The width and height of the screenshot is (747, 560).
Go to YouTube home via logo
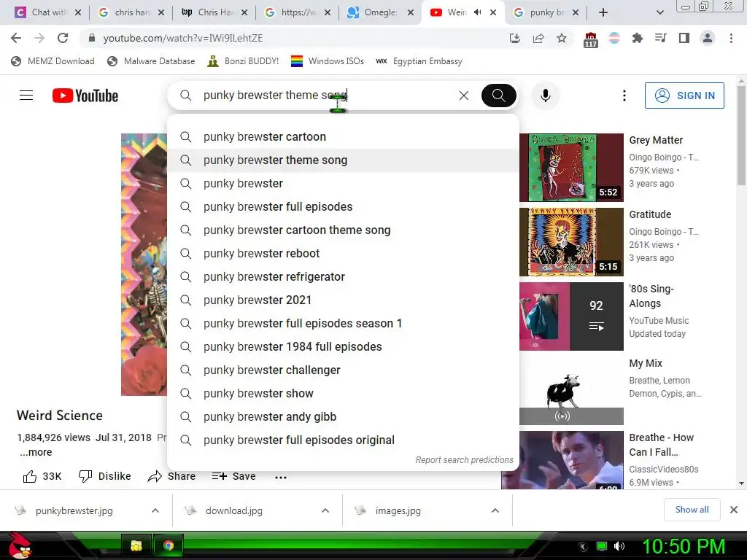[85, 96]
